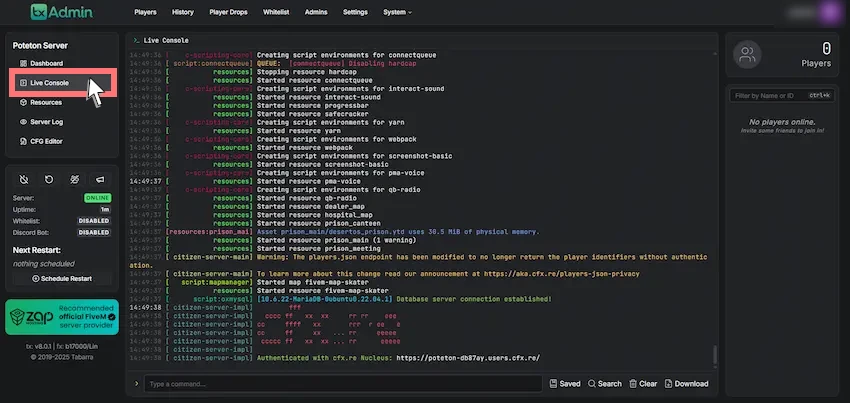850x403 pixels.
Task: Open Server Log in the sidebar
Action: (x=60, y=122)
